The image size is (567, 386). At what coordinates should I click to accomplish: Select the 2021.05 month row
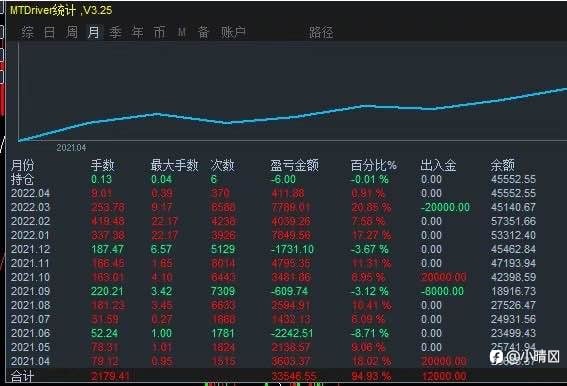pos(30,347)
